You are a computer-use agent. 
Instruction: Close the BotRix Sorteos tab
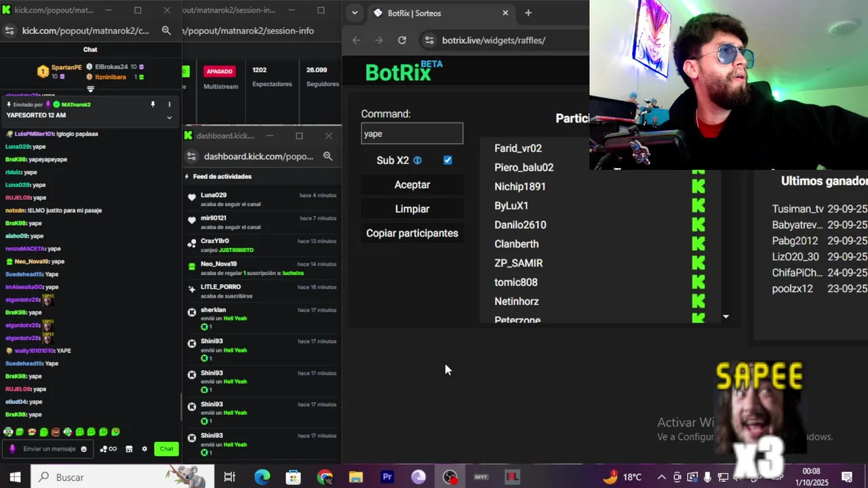(x=505, y=13)
